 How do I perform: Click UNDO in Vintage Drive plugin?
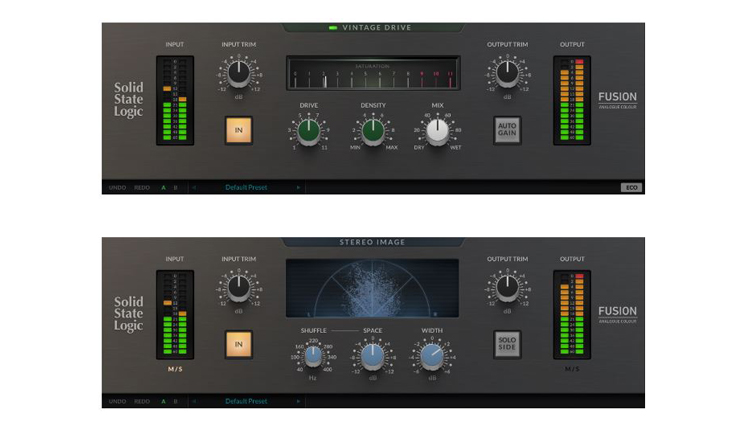pyautogui.click(x=117, y=187)
